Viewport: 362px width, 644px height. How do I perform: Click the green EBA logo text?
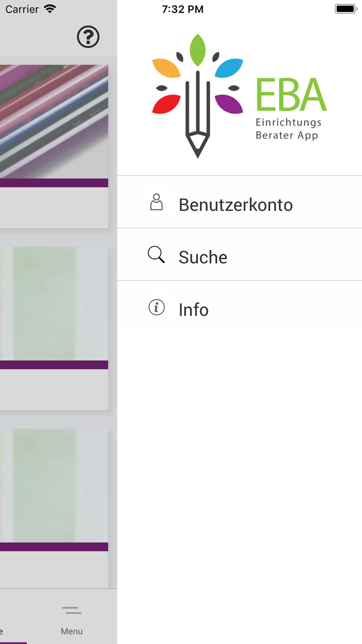(291, 95)
